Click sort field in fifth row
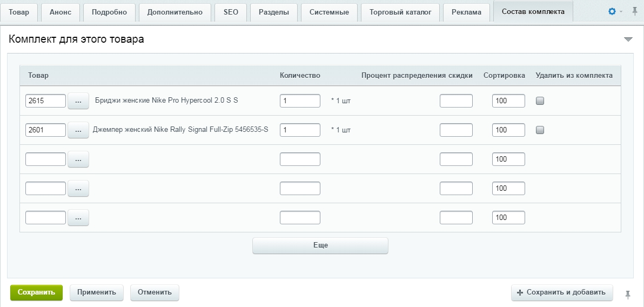The width and height of the screenshot is (644, 307). (x=508, y=217)
